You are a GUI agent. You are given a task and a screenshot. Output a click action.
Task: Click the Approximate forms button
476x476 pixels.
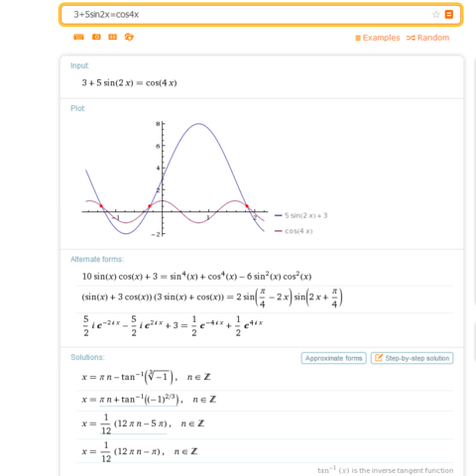[x=334, y=358]
